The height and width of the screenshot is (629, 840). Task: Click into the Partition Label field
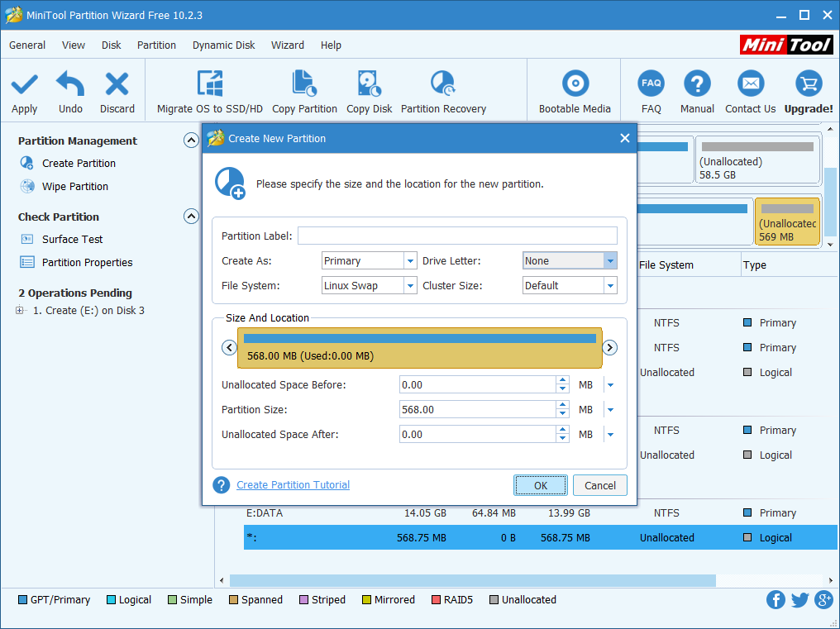457,236
